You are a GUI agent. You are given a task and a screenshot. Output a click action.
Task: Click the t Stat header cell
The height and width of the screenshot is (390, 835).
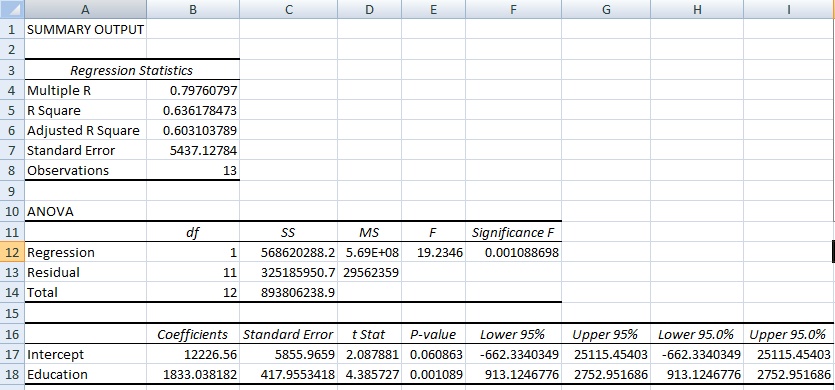tap(370, 334)
